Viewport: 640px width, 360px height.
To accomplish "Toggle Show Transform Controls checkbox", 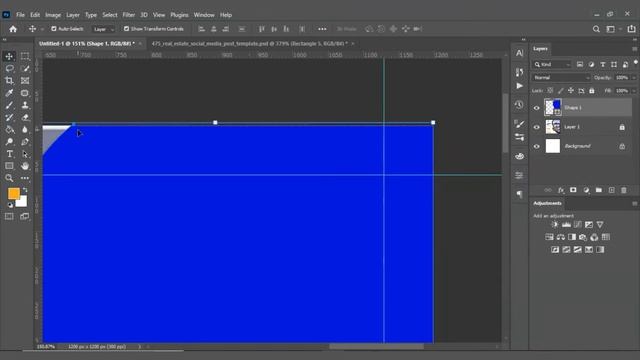I will 126,29.
